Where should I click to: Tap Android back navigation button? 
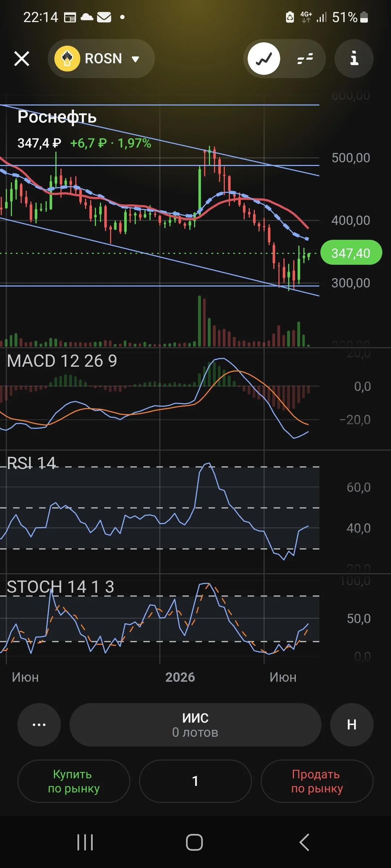tap(304, 843)
